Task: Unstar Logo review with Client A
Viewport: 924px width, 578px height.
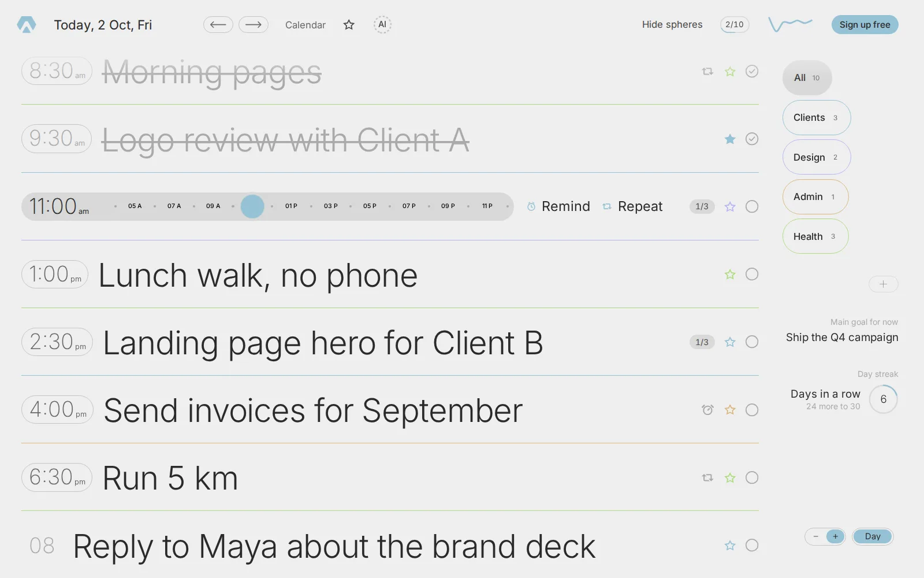Action: pos(730,139)
